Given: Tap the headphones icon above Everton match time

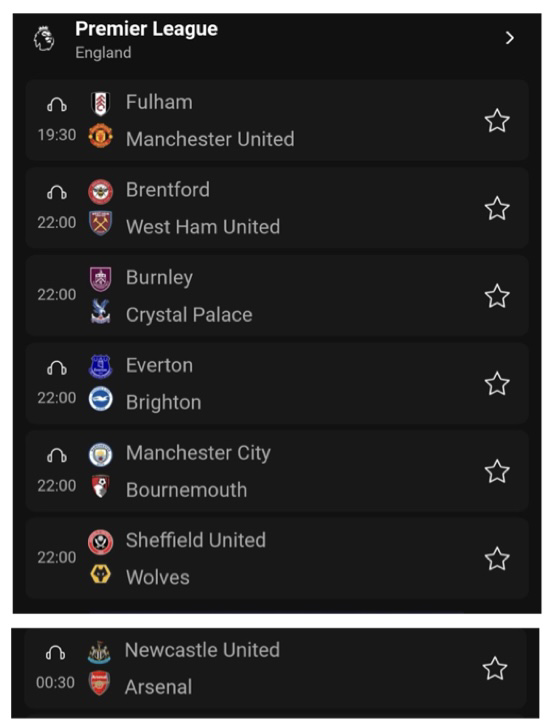Looking at the screenshot, I should click(x=57, y=368).
